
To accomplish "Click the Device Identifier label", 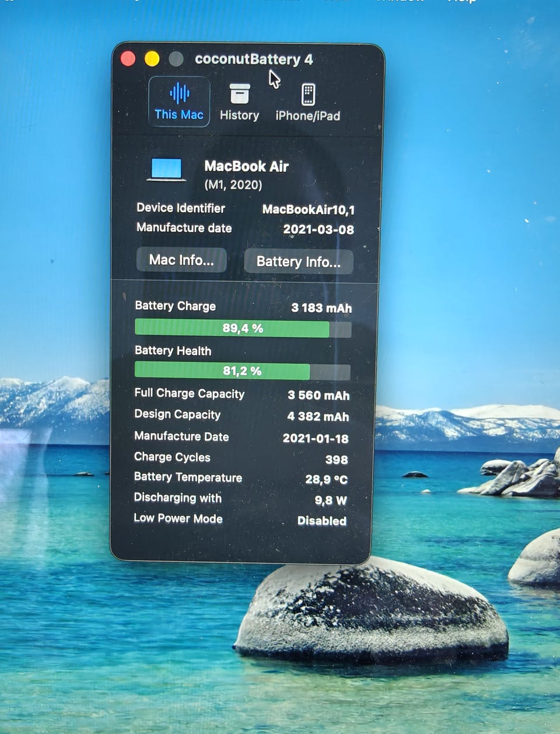I will tap(181, 208).
